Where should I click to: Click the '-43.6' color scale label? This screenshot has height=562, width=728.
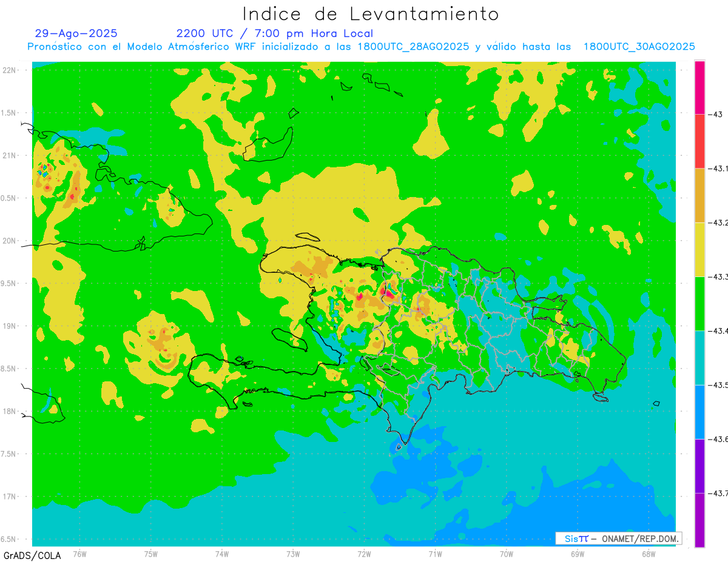pos(718,439)
